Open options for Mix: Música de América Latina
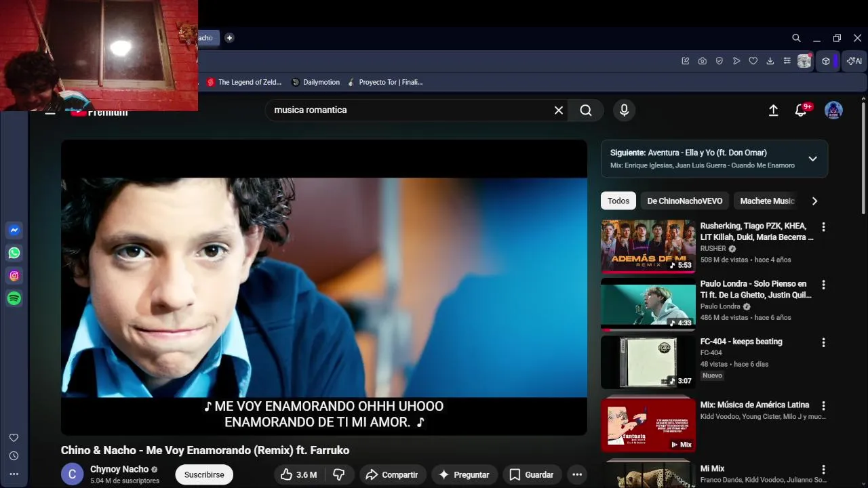Viewport: 868px width, 488px height. (823, 406)
